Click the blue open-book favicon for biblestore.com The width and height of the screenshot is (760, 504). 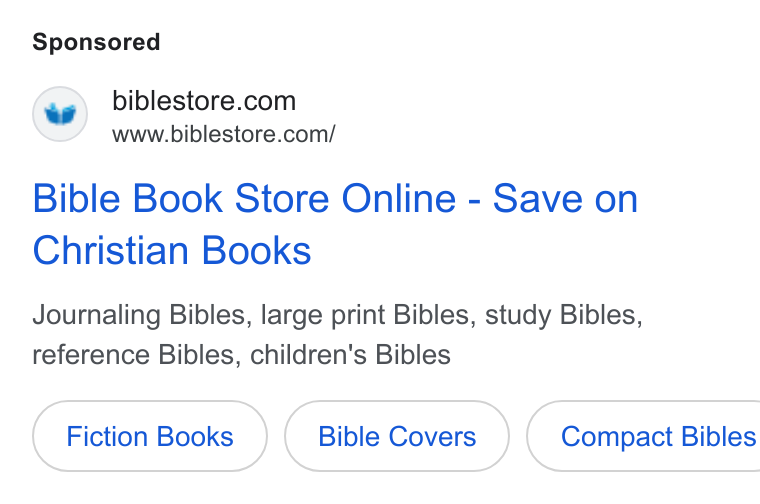point(60,114)
